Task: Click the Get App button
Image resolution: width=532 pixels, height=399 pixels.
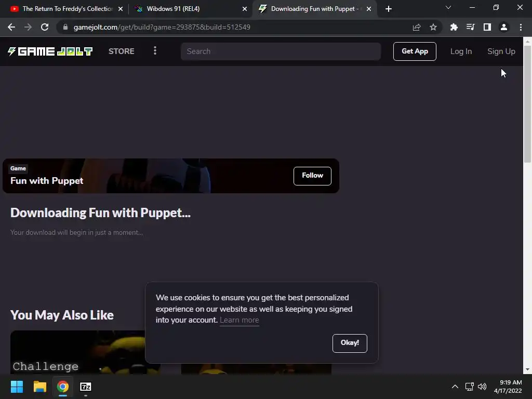Action: [x=415, y=51]
